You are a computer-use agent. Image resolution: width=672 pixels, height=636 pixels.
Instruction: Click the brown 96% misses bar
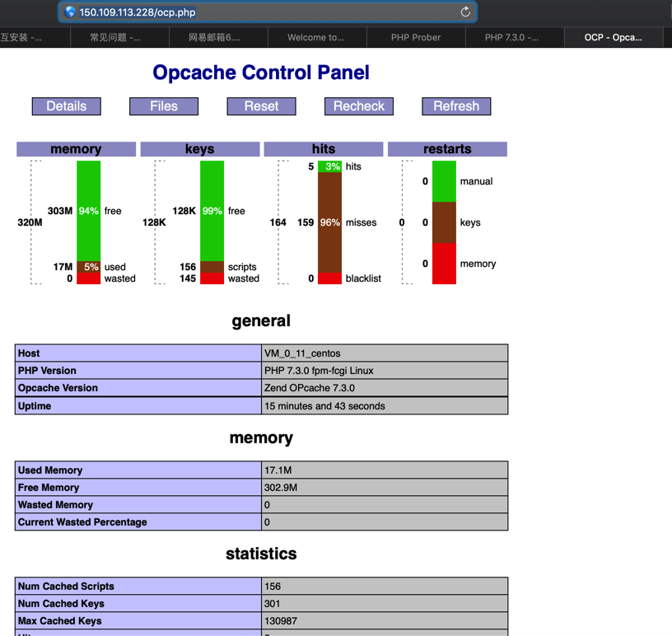(x=329, y=222)
